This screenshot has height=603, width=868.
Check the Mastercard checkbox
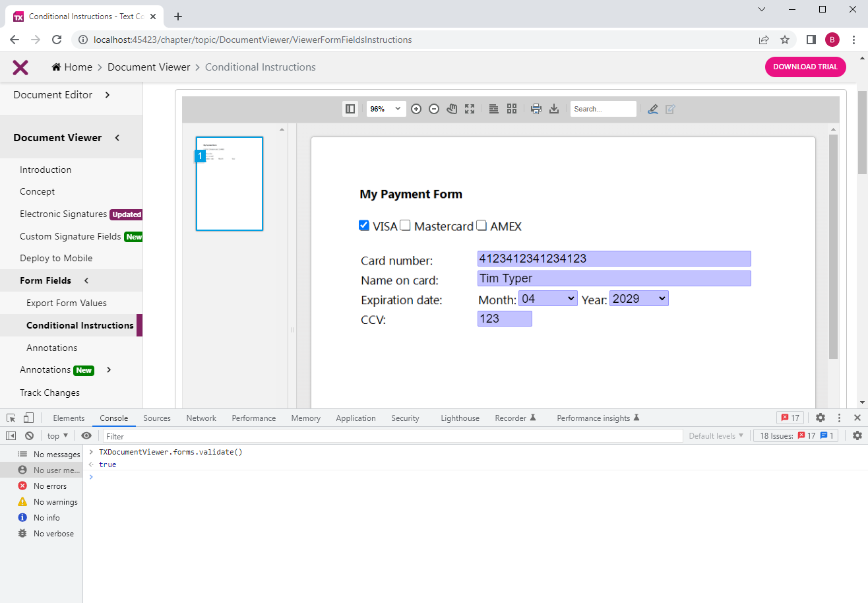(405, 226)
